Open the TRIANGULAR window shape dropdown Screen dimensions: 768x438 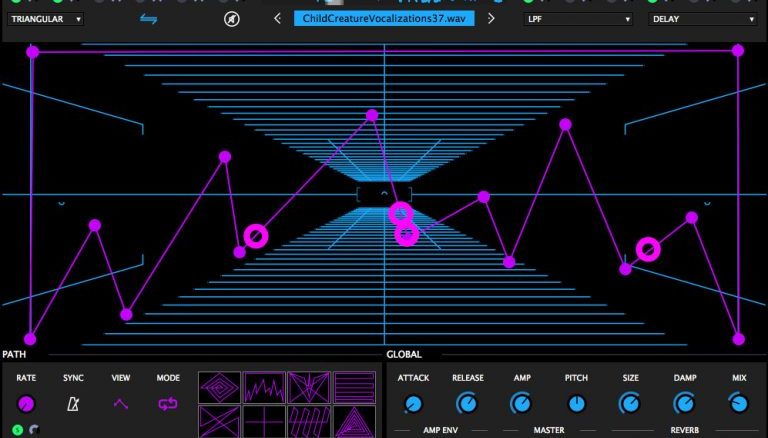[45, 19]
